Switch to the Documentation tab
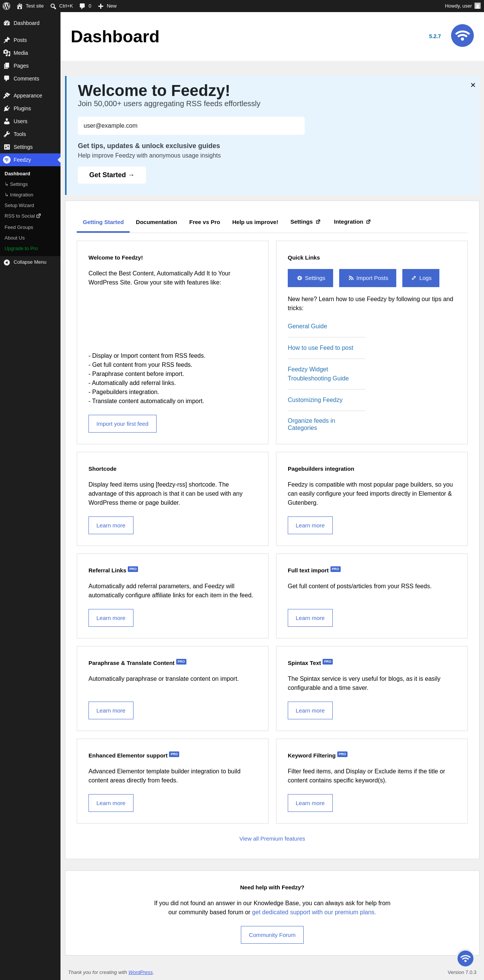 [157, 222]
